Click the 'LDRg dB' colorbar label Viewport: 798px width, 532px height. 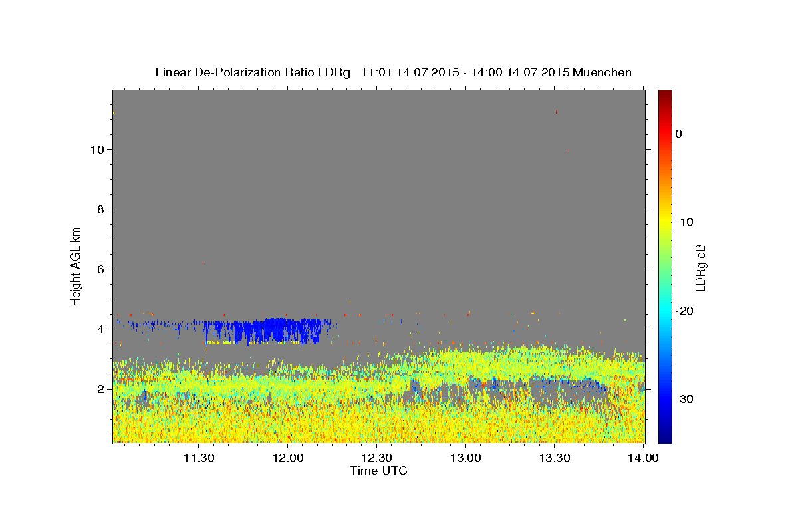[700, 267]
